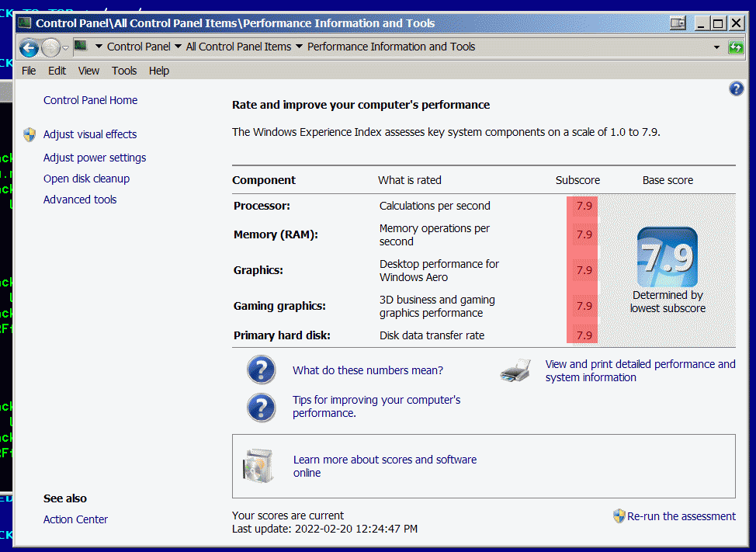Click the printer icon
Image resolution: width=756 pixels, height=552 pixels.
point(515,371)
